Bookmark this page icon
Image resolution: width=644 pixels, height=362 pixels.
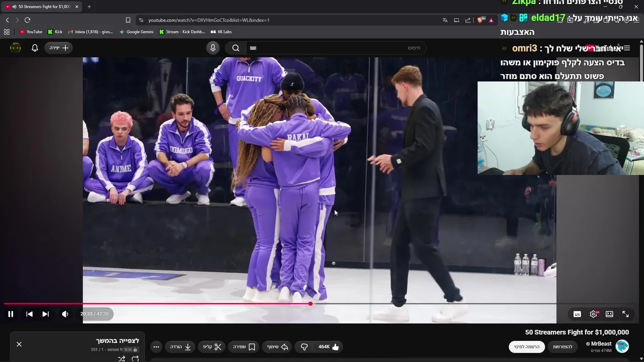[x=128, y=20]
